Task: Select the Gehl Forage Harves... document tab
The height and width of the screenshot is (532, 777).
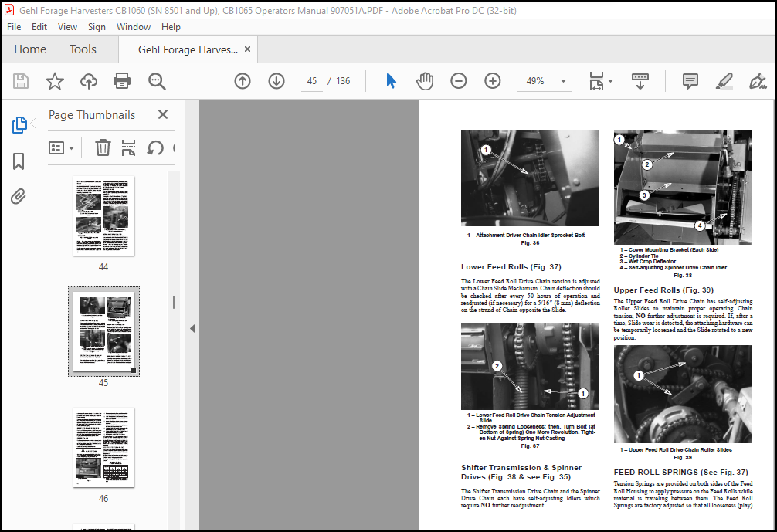Action: (188, 49)
